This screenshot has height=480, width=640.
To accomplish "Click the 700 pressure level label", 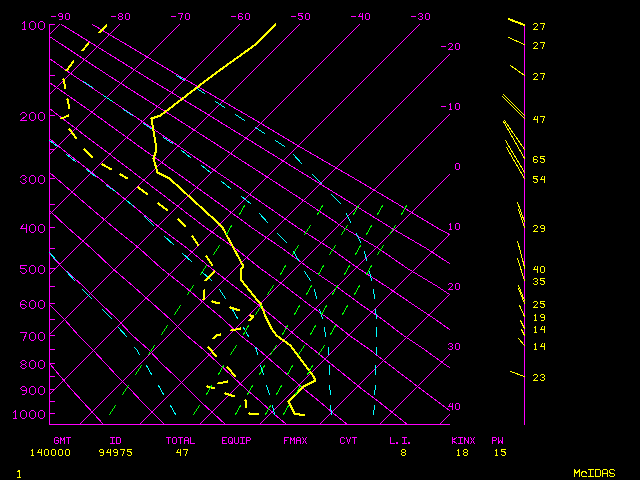I will pos(33,337).
